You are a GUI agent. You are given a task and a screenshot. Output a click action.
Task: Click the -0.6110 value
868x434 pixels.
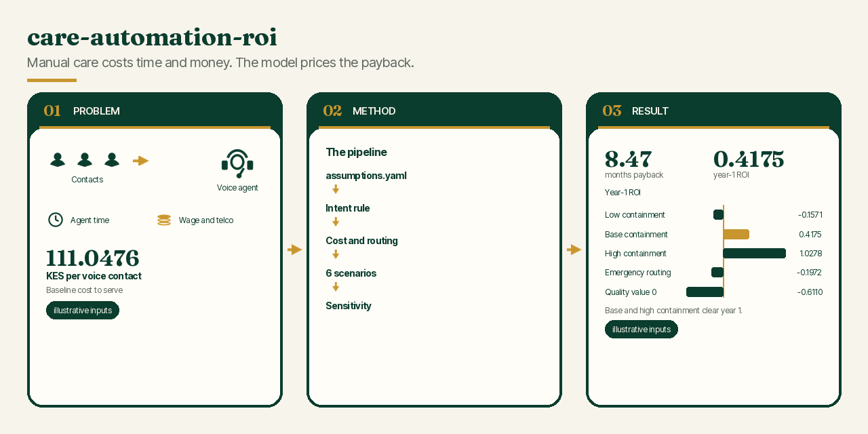pos(810,292)
